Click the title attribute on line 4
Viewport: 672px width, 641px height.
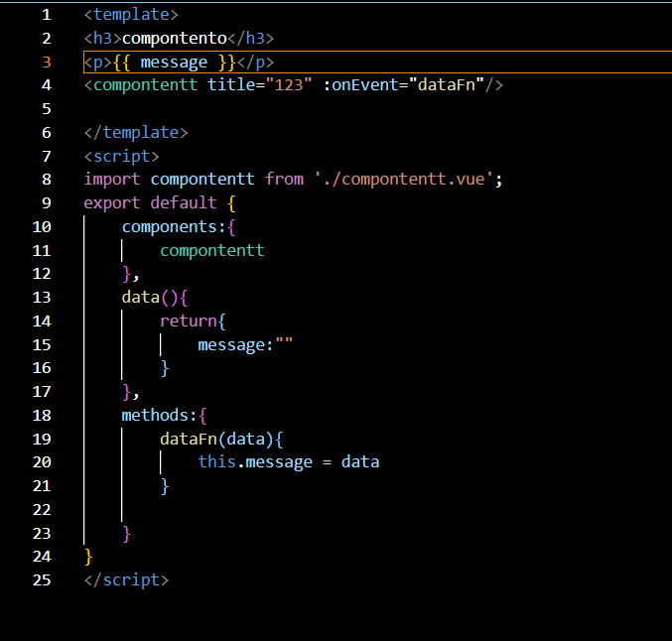click(x=231, y=85)
